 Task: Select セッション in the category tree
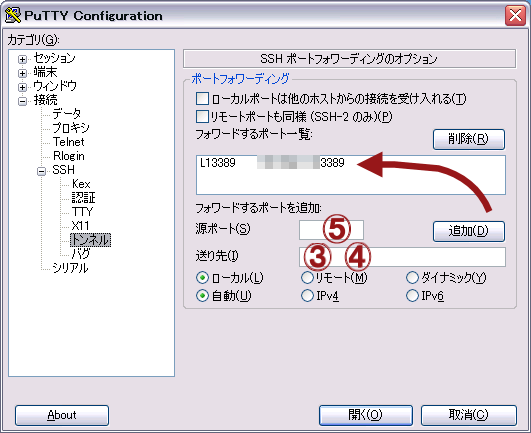[55, 58]
